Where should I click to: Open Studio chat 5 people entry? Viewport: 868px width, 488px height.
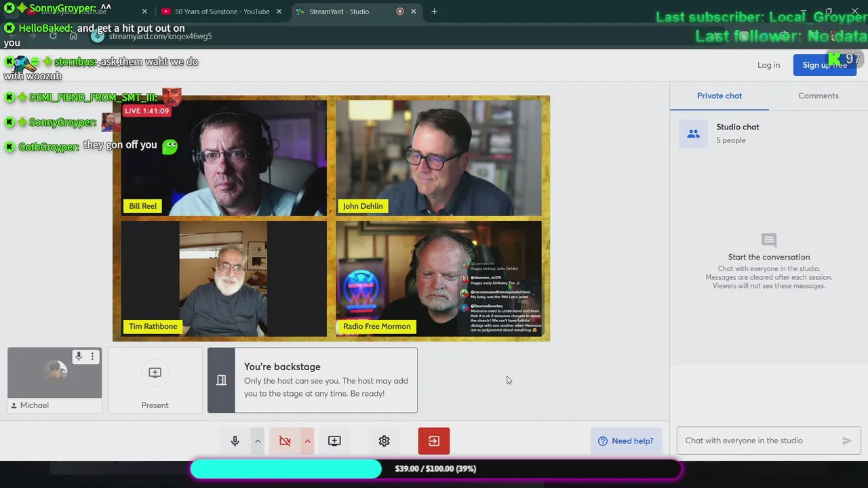pos(769,134)
